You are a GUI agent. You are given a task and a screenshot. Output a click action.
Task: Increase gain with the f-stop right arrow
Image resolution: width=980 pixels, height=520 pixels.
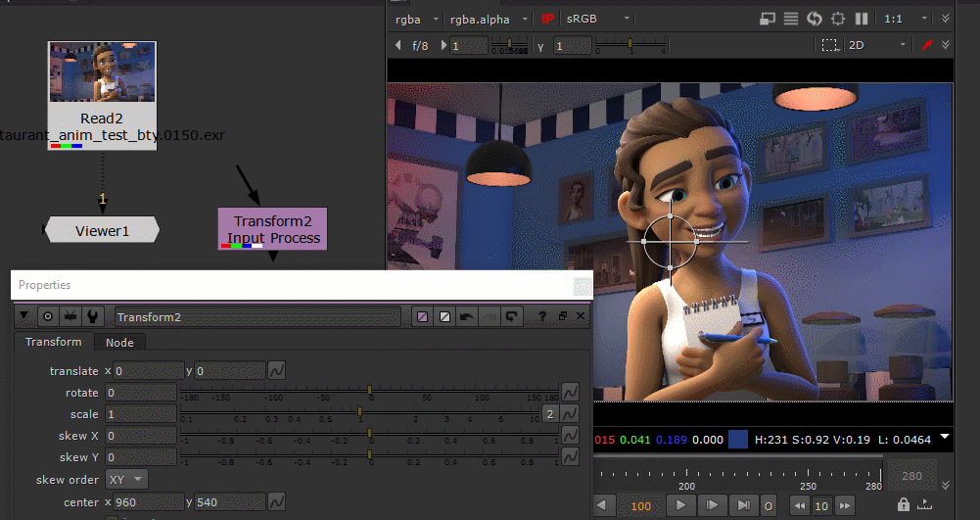coord(443,45)
